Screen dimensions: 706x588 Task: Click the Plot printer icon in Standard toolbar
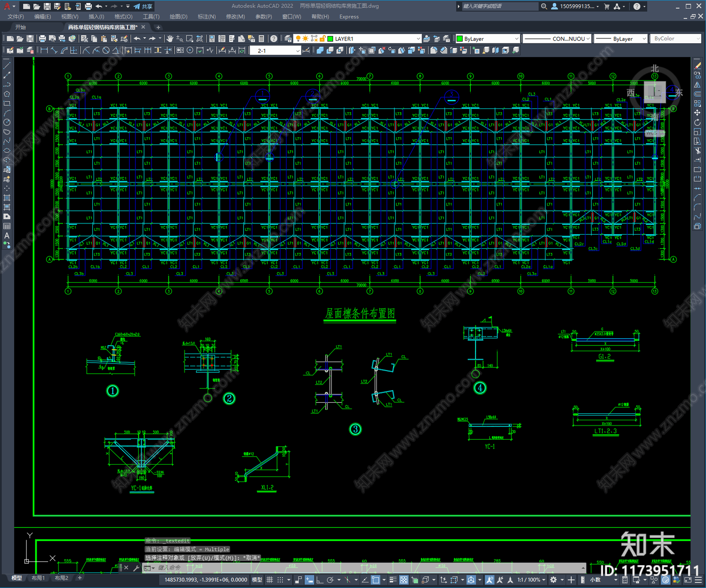coord(42,39)
